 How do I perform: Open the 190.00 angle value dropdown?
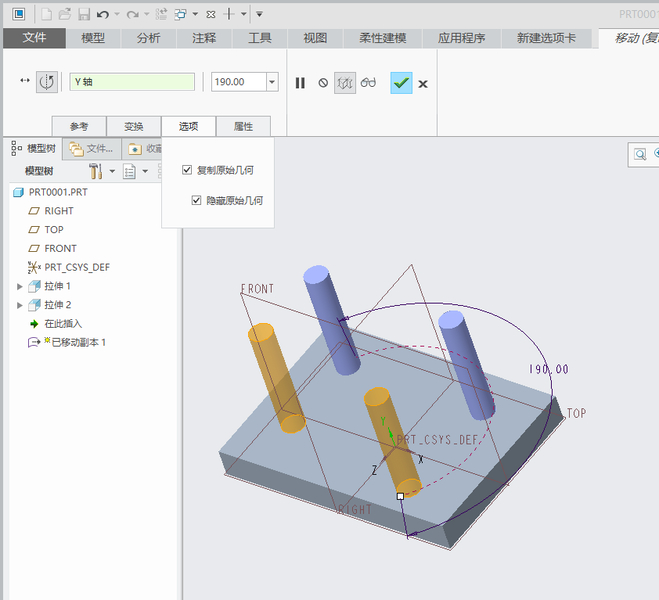pos(272,82)
